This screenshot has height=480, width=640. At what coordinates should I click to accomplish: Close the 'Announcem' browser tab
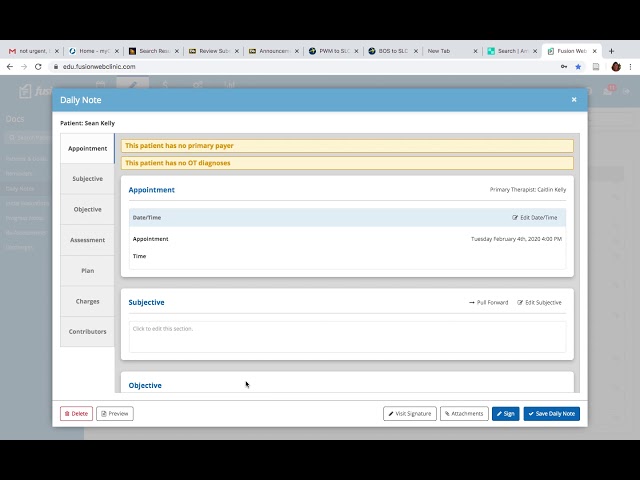297,51
